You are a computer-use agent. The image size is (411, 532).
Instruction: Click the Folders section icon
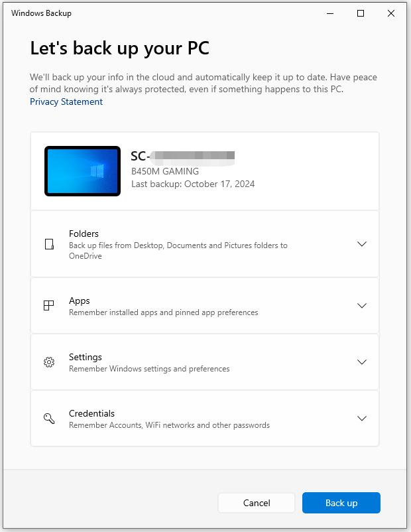point(48,244)
